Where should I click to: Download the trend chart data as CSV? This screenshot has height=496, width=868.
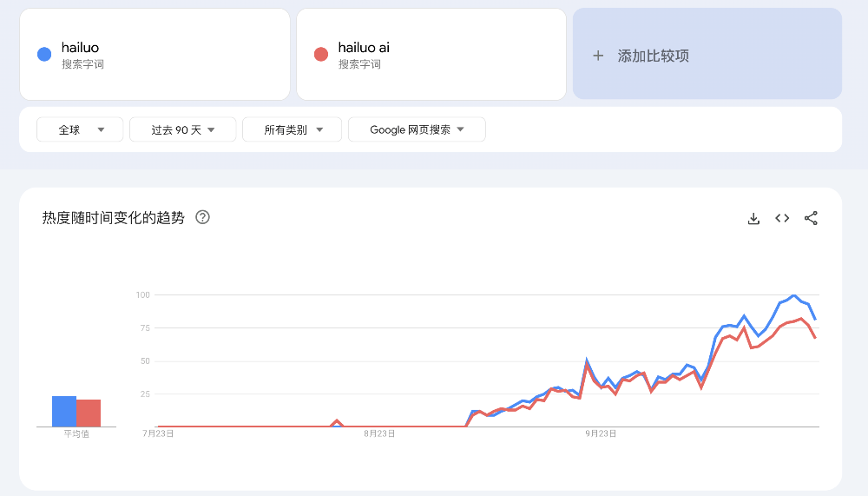point(753,218)
